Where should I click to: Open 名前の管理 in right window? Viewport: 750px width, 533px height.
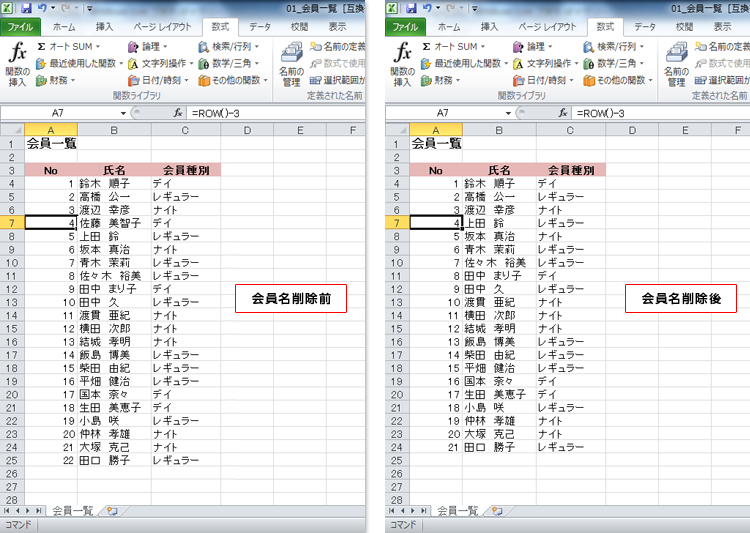coord(676,64)
